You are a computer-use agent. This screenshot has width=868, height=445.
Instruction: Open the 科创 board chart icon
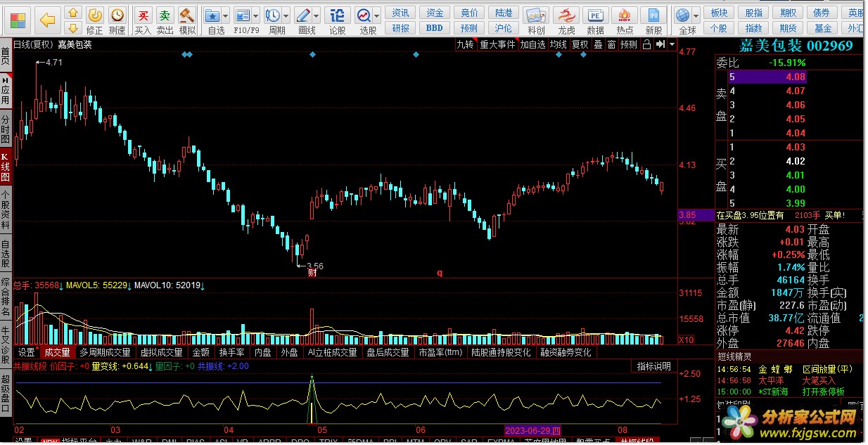(x=536, y=20)
